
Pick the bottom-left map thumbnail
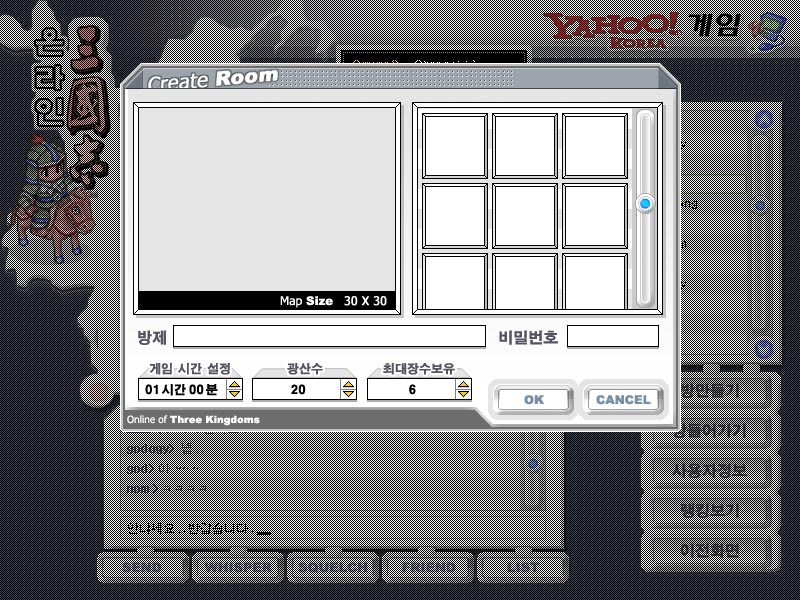coord(455,282)
